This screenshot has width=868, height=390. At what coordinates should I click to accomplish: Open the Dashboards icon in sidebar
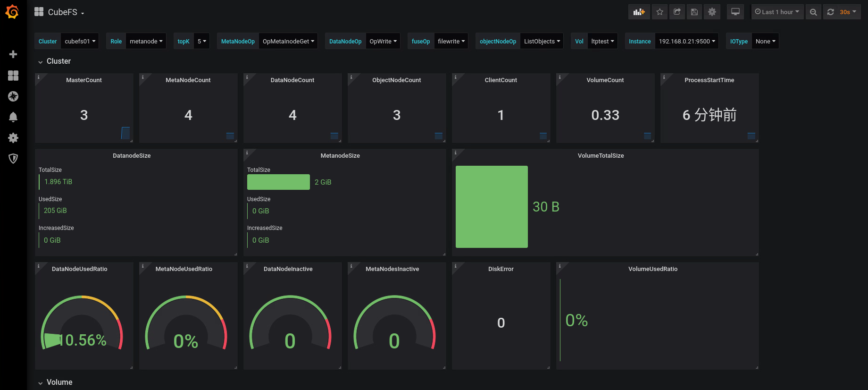pyautogui.click(x=13, y=76)
